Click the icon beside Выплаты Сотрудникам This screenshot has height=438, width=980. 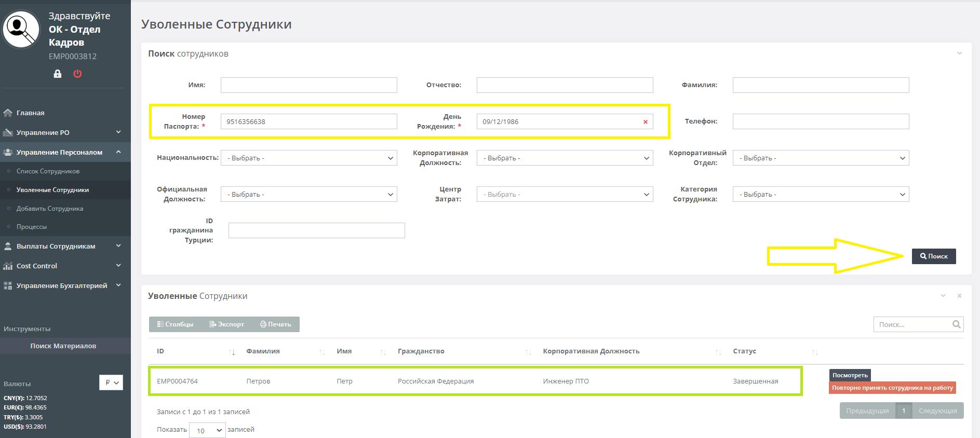click(x=8, y=246)
